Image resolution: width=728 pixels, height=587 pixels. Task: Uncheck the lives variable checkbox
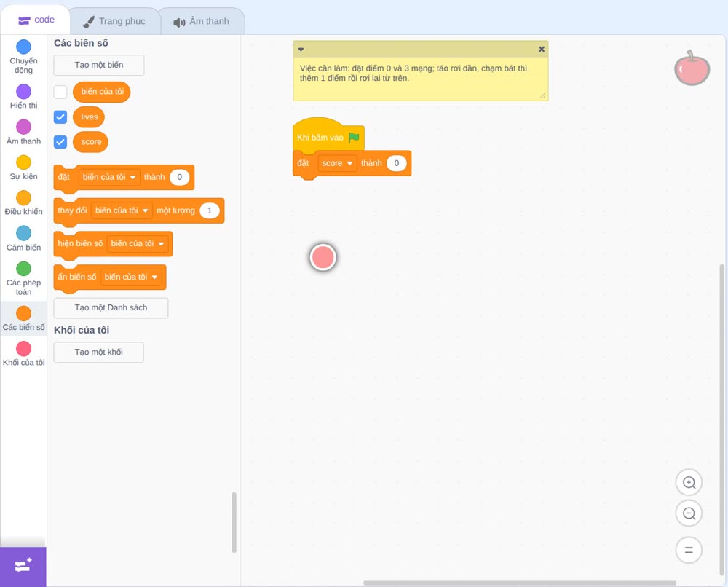pos(60,117)
